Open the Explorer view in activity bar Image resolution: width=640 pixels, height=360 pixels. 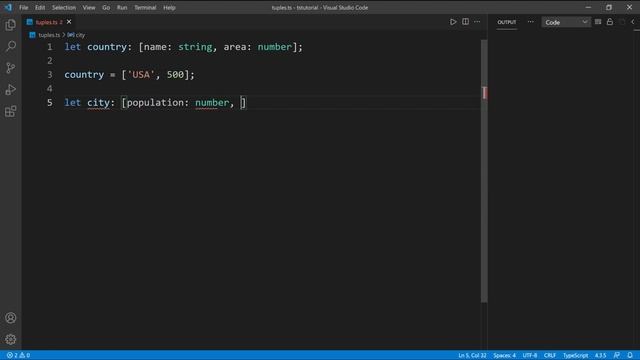pos(11,24)
